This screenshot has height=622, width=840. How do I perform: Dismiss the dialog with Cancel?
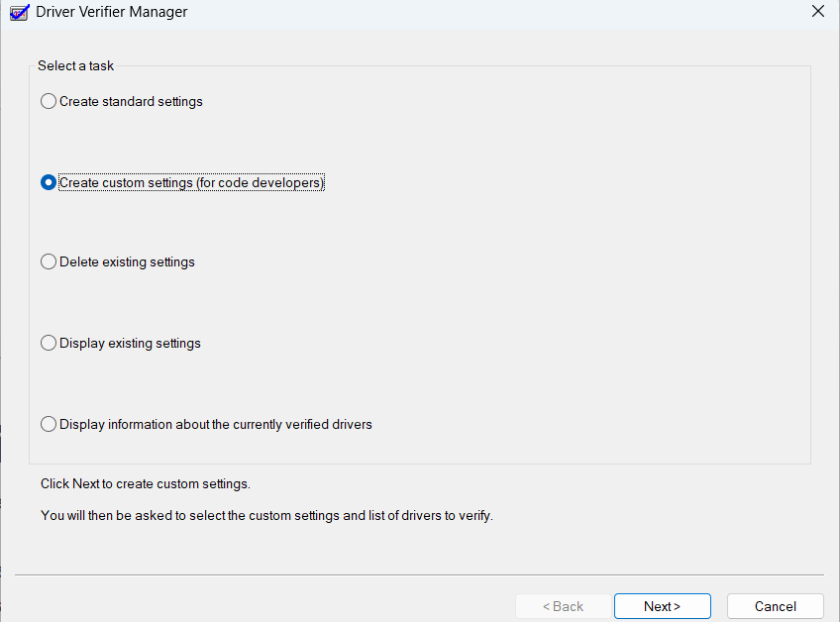(775, 605)
